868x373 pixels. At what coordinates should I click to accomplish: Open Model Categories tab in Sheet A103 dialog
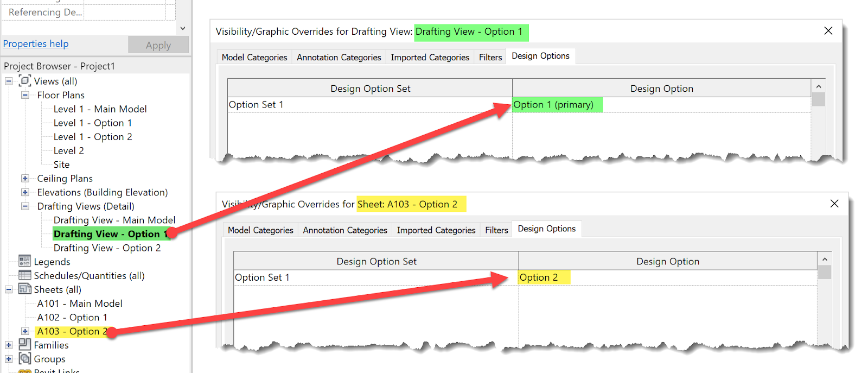tap(260, 230)
